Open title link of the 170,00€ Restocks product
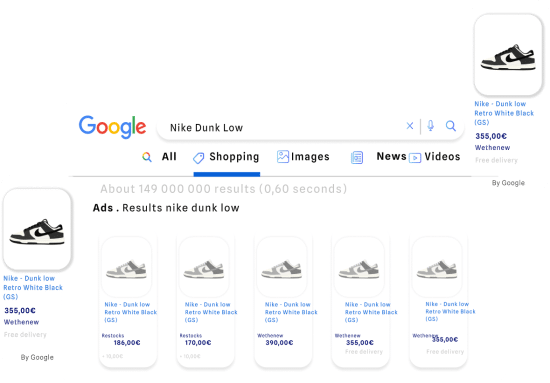 pos(211,312)
